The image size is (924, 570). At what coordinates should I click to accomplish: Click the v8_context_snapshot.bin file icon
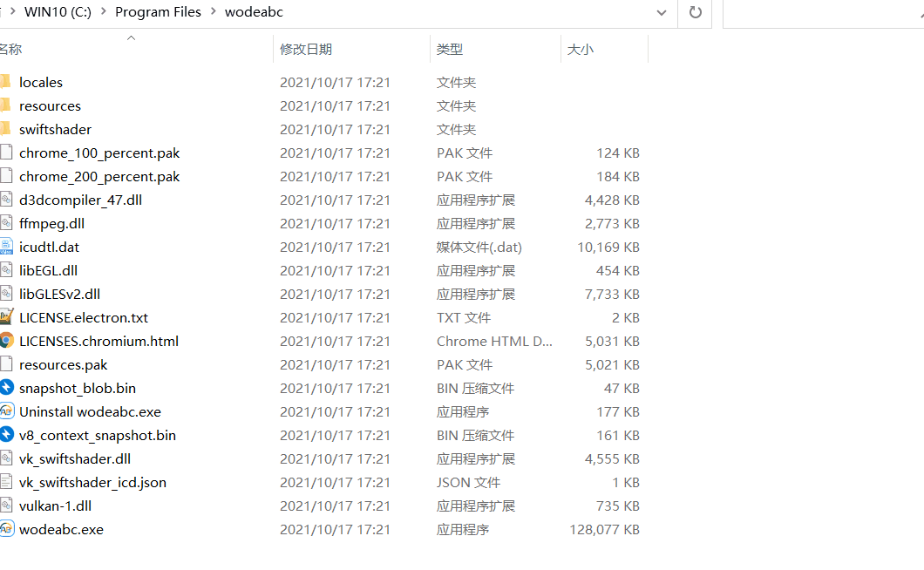7,435
